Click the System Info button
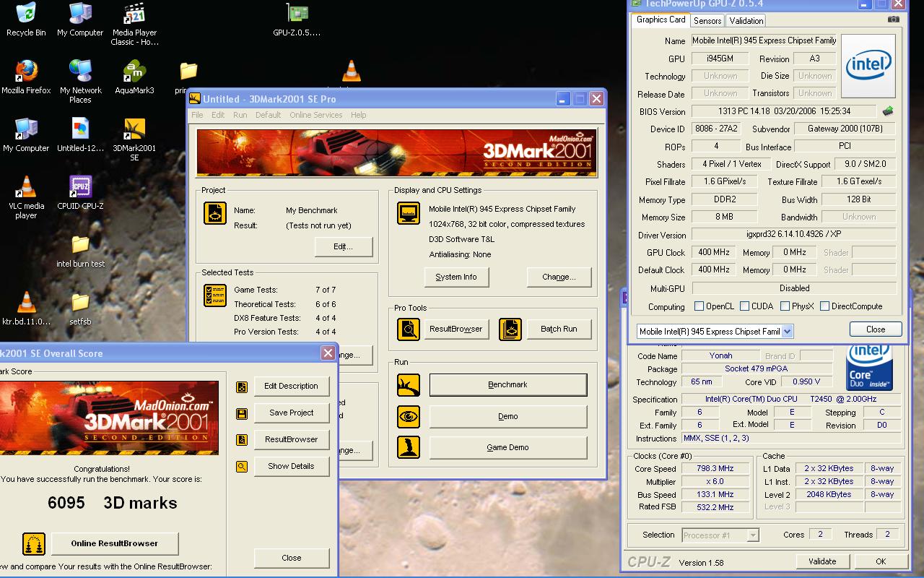924x578 pixels. coord(456,277)
